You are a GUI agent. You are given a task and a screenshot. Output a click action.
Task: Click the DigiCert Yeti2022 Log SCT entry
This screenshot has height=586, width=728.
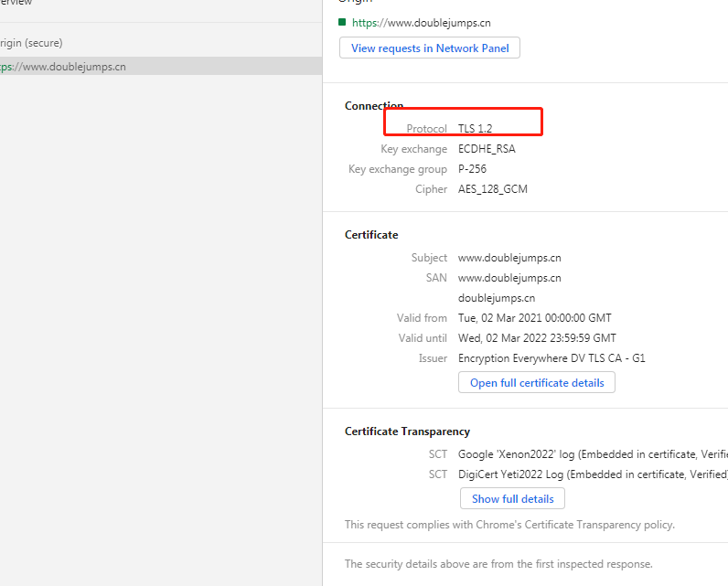coord(593,474)
